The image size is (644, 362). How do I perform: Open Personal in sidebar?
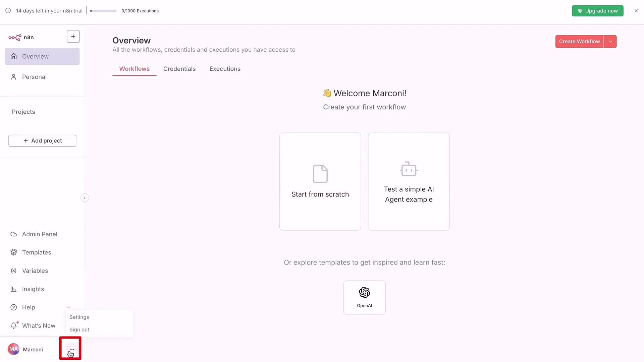tap(42, 77)
